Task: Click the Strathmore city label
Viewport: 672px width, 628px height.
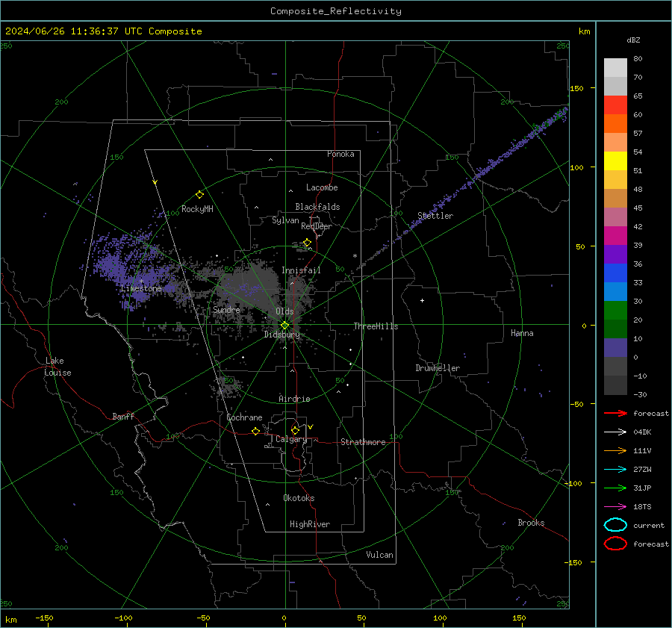Action: (x=364, y=442)
